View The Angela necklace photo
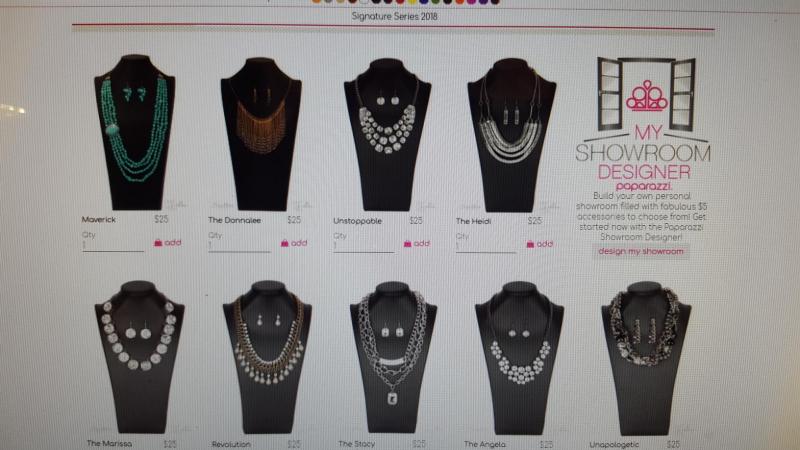The width and height of the screenshot is (800, 450). [x=519, y=358]
